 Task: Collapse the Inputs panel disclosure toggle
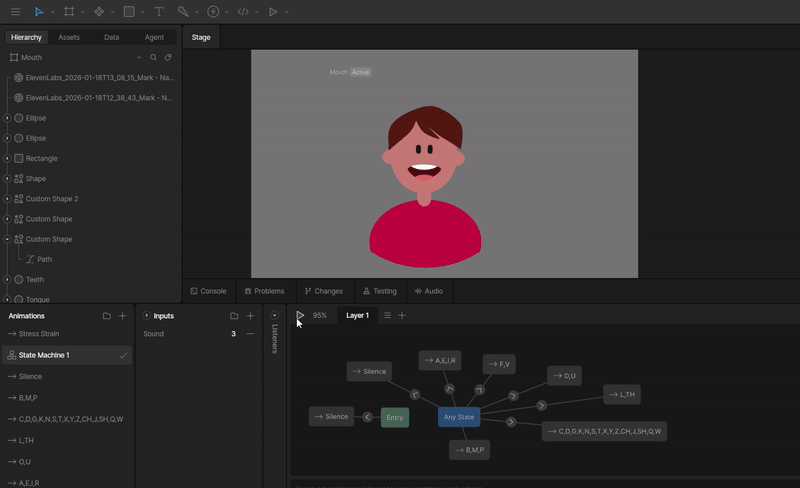(146, 316)
